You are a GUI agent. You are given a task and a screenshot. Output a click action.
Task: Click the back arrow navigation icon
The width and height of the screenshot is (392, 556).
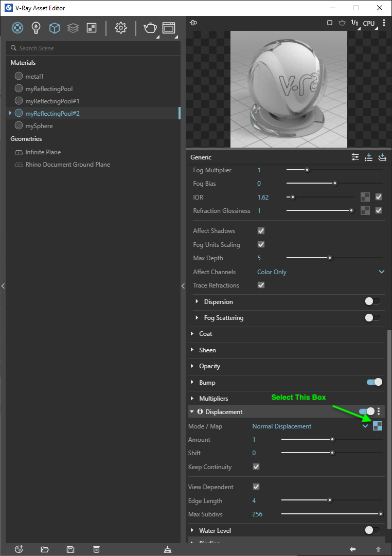[352, 549]
